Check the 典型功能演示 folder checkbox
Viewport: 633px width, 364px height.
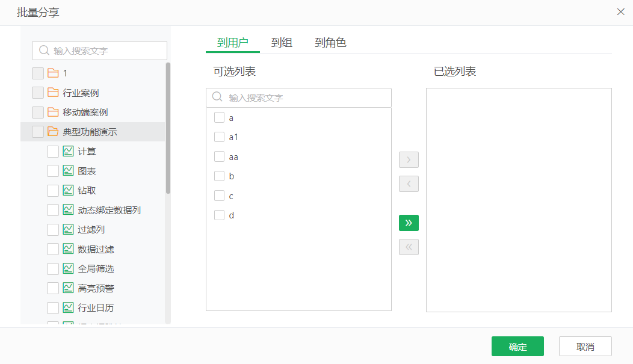(38, 132)
